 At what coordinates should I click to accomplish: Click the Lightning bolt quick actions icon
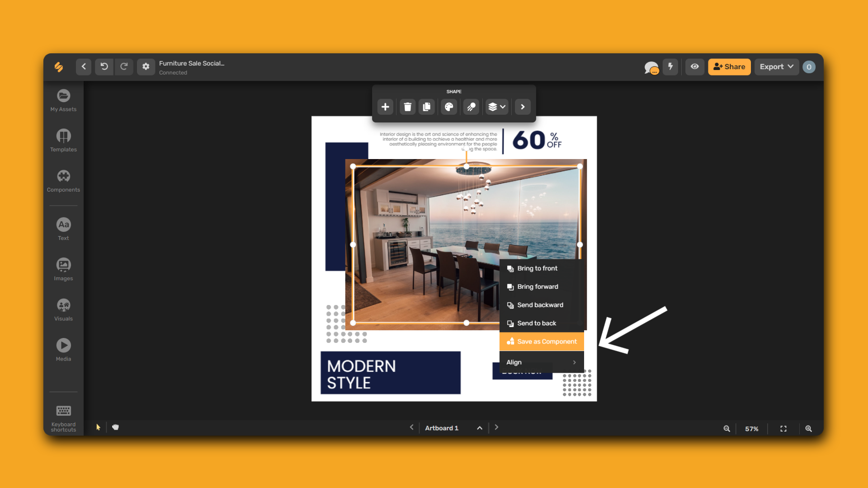coord(671,66)
